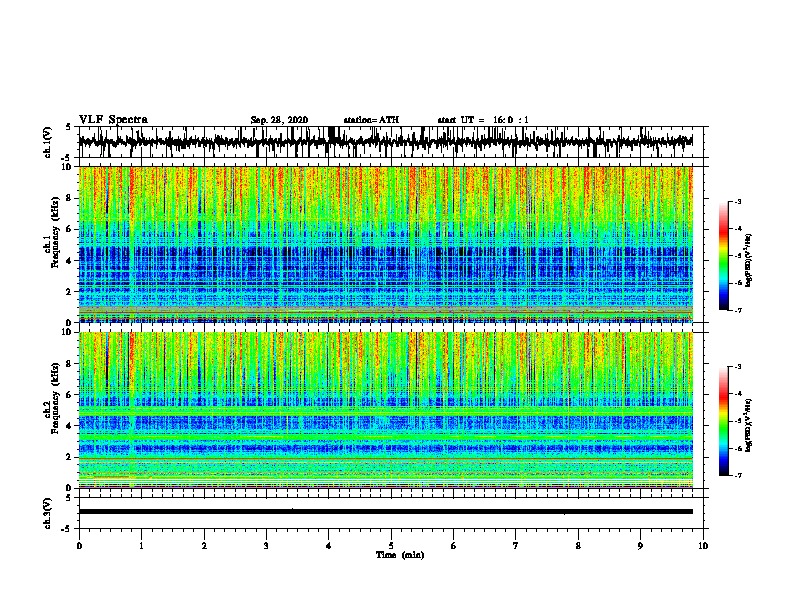This screenshot has height=612, width=792.
Task: Click time axis tick label "7"
Action: click(x=516, y=545)
